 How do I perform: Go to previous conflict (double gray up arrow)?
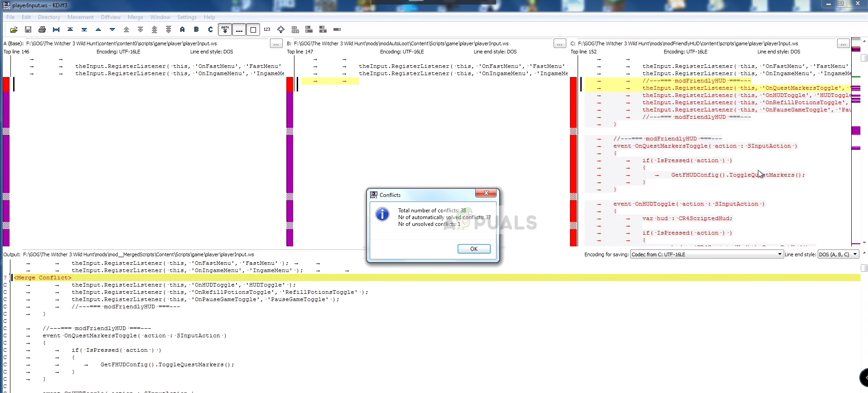coord(126,29)
